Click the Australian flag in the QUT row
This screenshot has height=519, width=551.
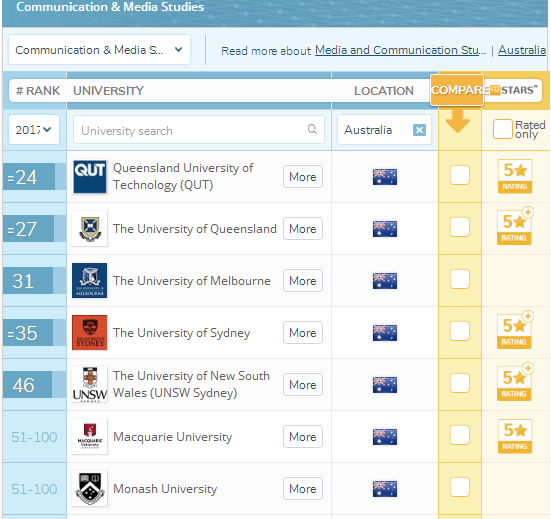[x=385, y=177]
